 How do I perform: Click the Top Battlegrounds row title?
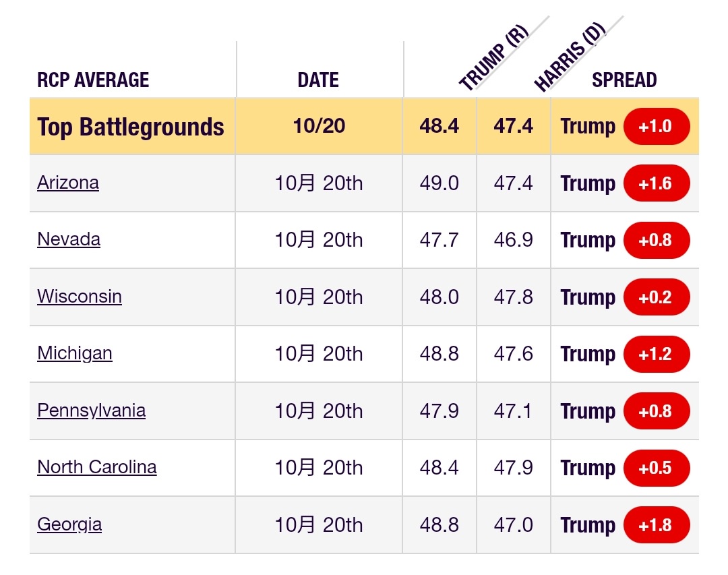tap(131, 127)
